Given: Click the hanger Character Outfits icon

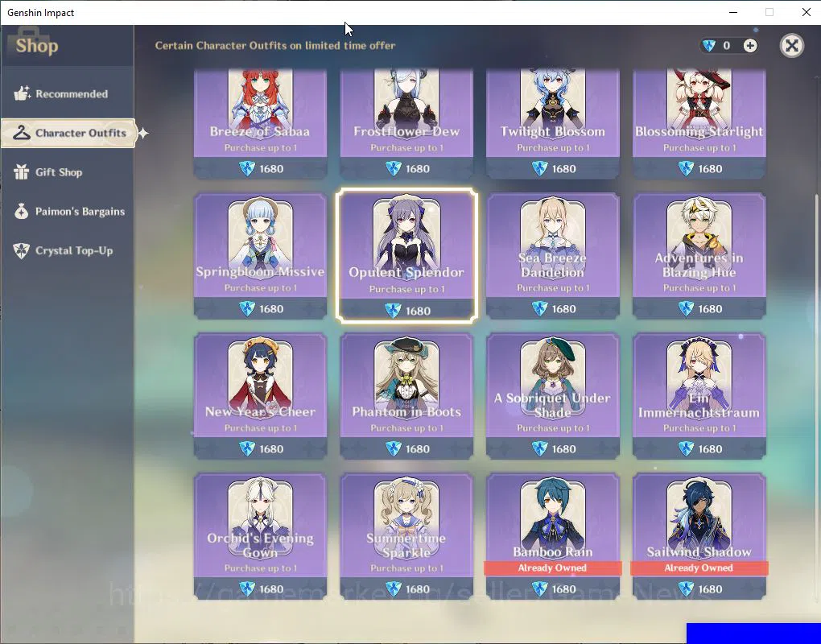Looking at the screenshot, I should point(22,133).
